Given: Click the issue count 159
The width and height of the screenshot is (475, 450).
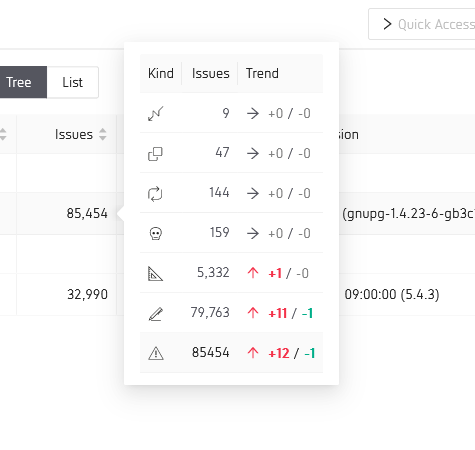Looking at the screenshot, I should coord(220,233).
